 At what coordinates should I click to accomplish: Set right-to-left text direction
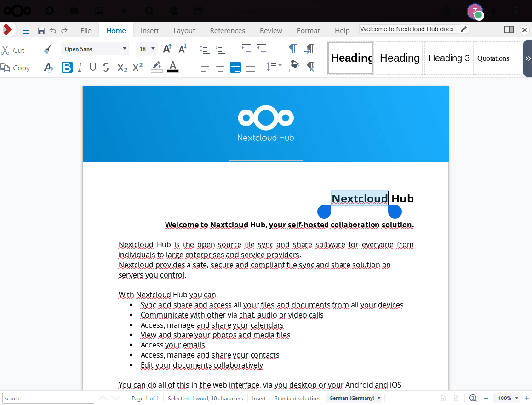[x=311, y=67]
